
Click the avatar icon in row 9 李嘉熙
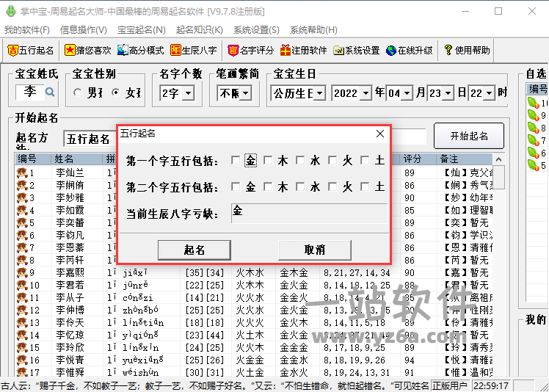(x=22, y=272)
